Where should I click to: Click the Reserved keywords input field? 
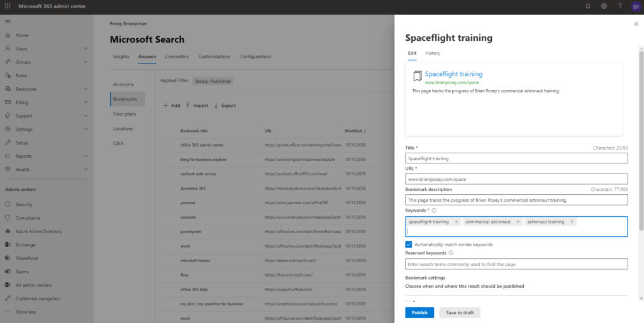pos(516,265)
